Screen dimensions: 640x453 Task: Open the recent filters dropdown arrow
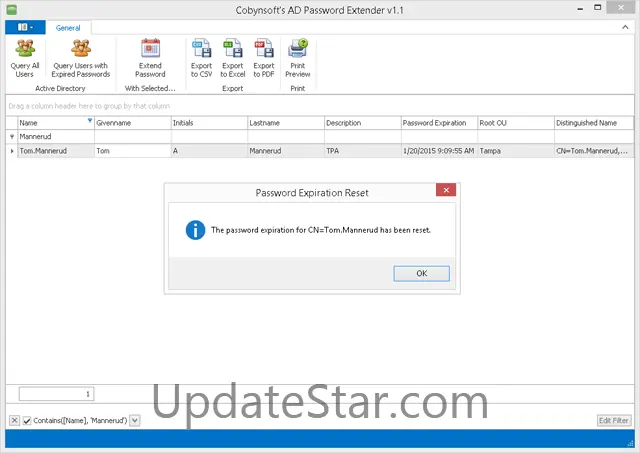[x=135, y=420]
